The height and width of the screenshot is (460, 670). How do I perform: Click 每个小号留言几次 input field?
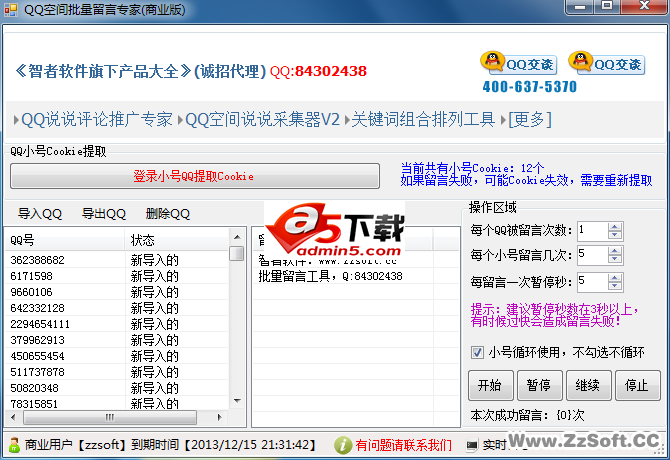point(593,255)
